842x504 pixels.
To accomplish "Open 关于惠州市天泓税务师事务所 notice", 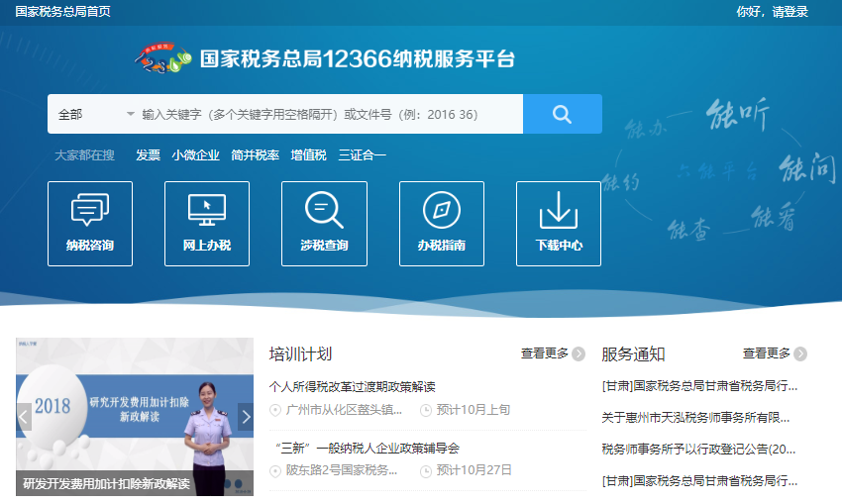I will (695, 417).
